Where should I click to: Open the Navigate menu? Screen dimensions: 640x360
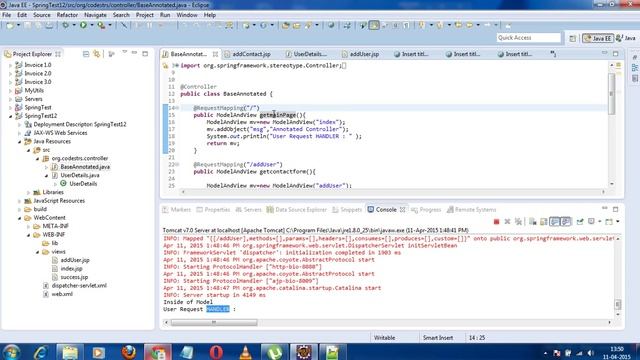tap(95, 15)
